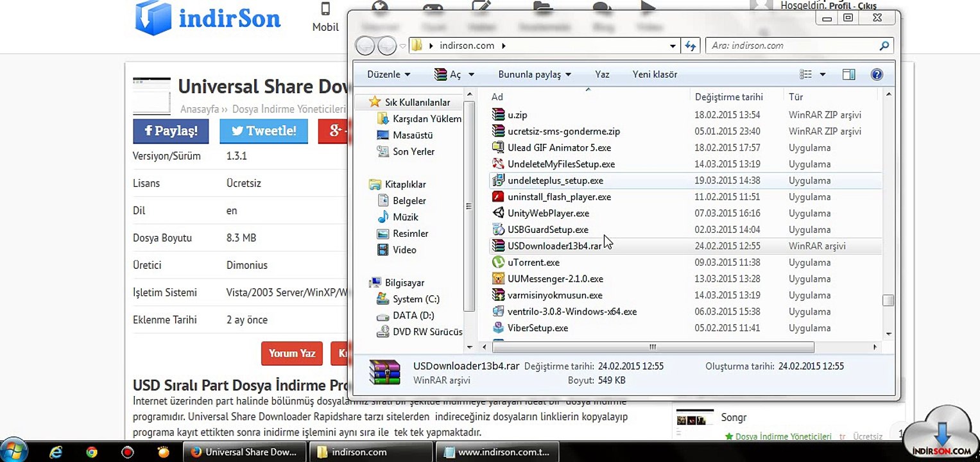This screenshot has height=462, width=980.
Task: Click the undeleteplus_setup.exe icon
Action: click(x=498, y=180)
